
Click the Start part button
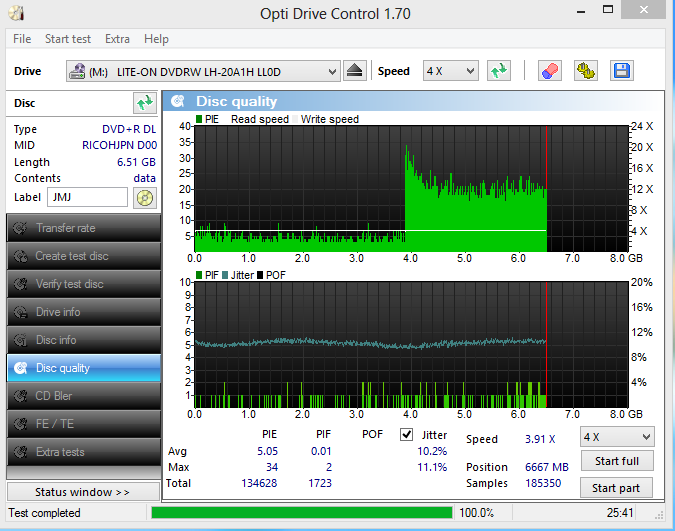[616, 488]
